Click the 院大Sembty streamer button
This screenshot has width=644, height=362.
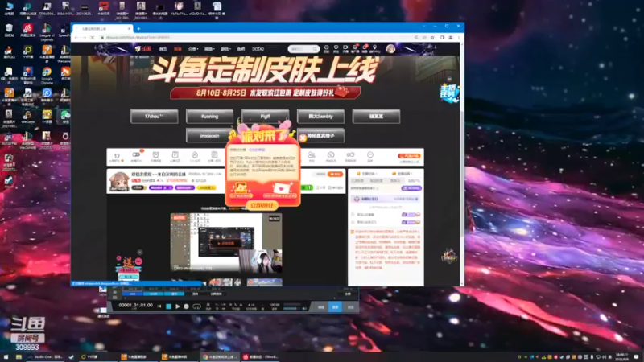coord(320,117)
